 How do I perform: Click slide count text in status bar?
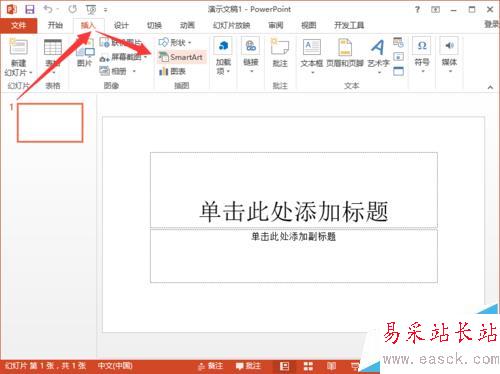point(46,366)
